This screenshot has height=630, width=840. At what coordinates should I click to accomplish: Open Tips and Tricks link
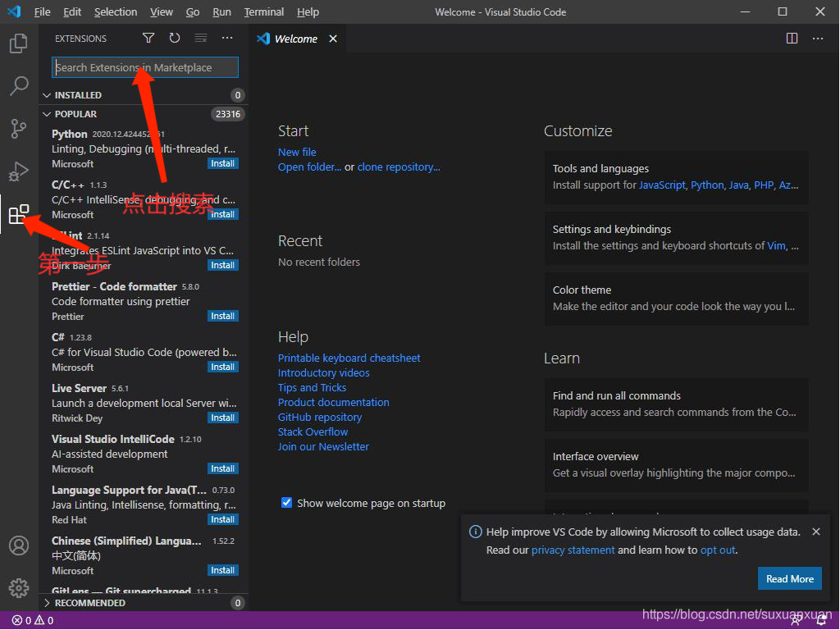pos(312,387)
